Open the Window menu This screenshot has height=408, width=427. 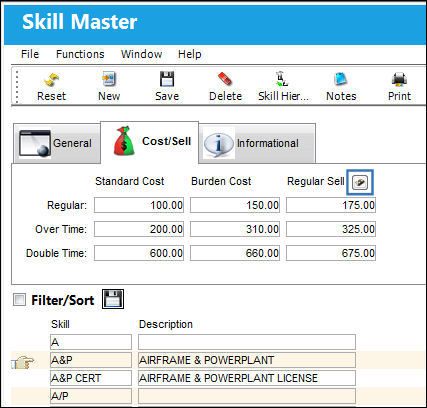(142, 54)
